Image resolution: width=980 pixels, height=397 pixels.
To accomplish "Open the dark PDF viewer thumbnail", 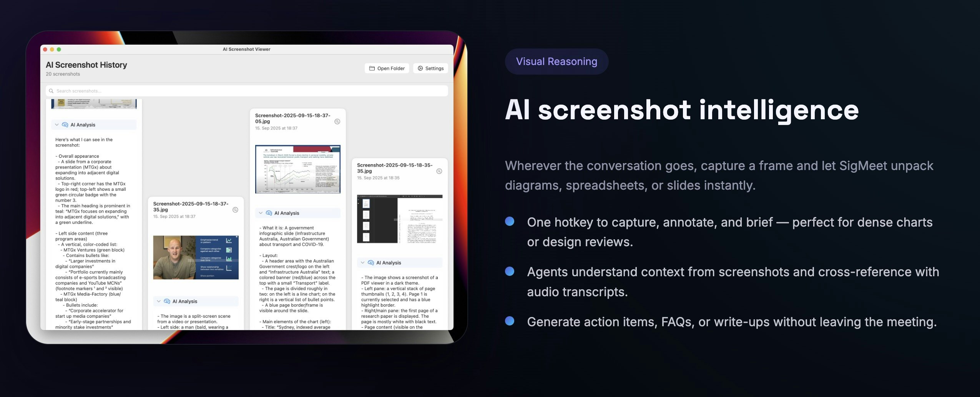I will 400,219.
